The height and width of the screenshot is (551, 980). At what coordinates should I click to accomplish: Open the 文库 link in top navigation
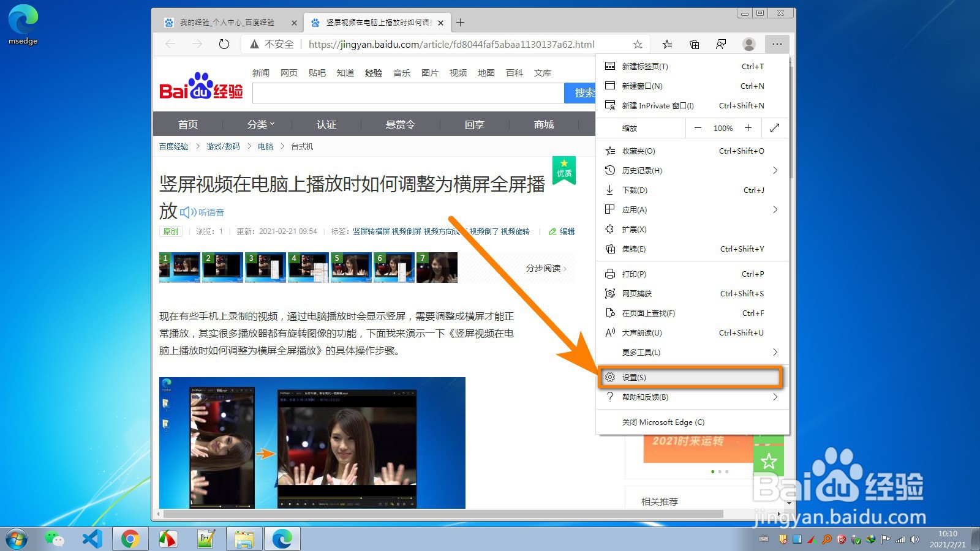point(543,73)
